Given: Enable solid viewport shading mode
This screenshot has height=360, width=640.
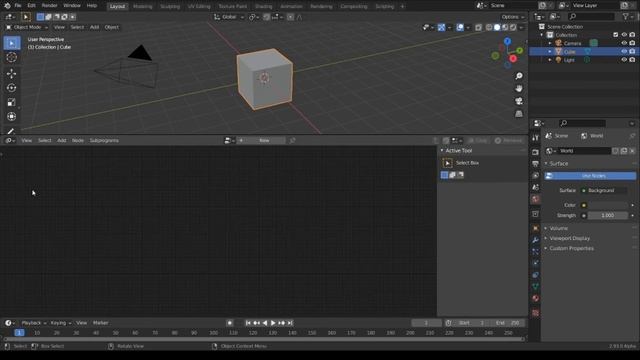Looking at the screenshot, I should click(497, 27).
